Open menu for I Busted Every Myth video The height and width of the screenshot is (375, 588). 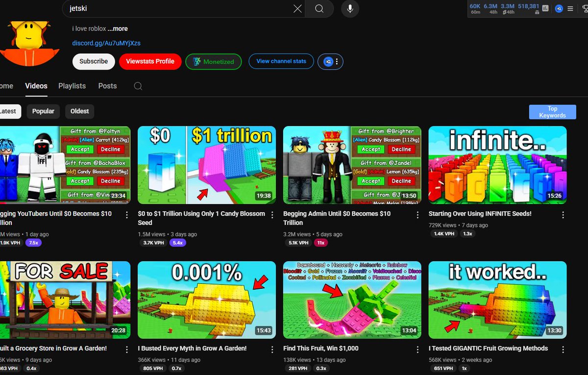(272, 350)
